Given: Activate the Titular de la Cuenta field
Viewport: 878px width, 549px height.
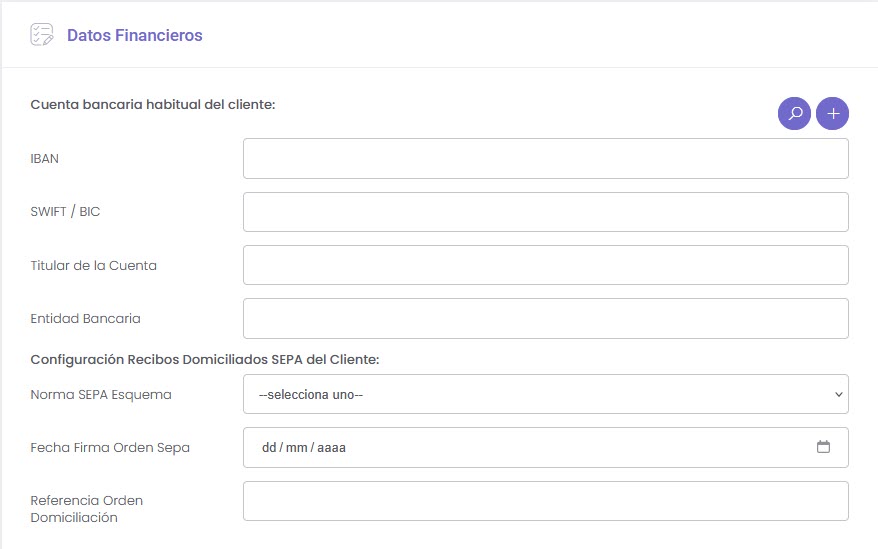Looking at the screenshot, I should [545, 265].
